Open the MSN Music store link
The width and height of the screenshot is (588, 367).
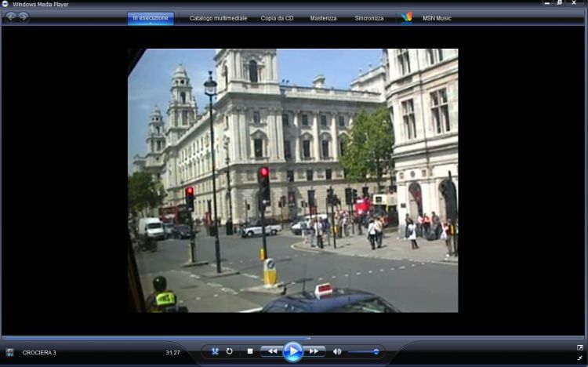[437, 18]
